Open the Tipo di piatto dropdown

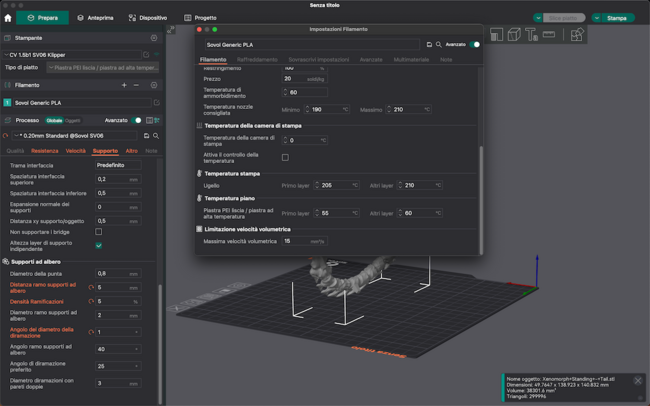pos(102,68)
